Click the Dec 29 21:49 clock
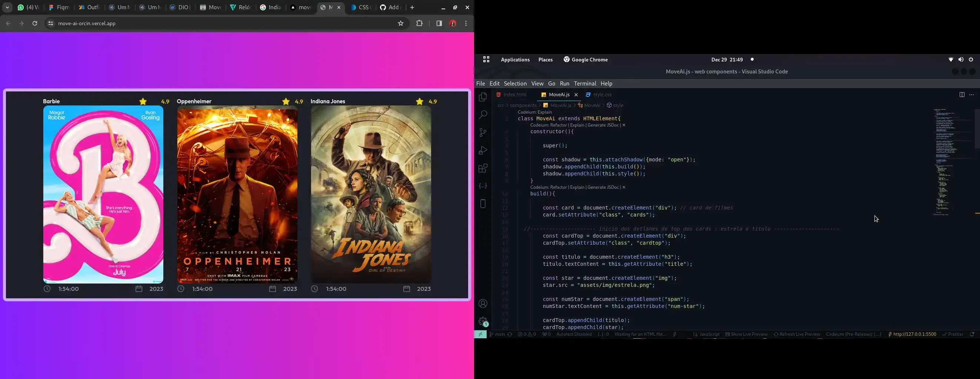Viewport: 980px width, 379px height. click(x=727, y=60)
